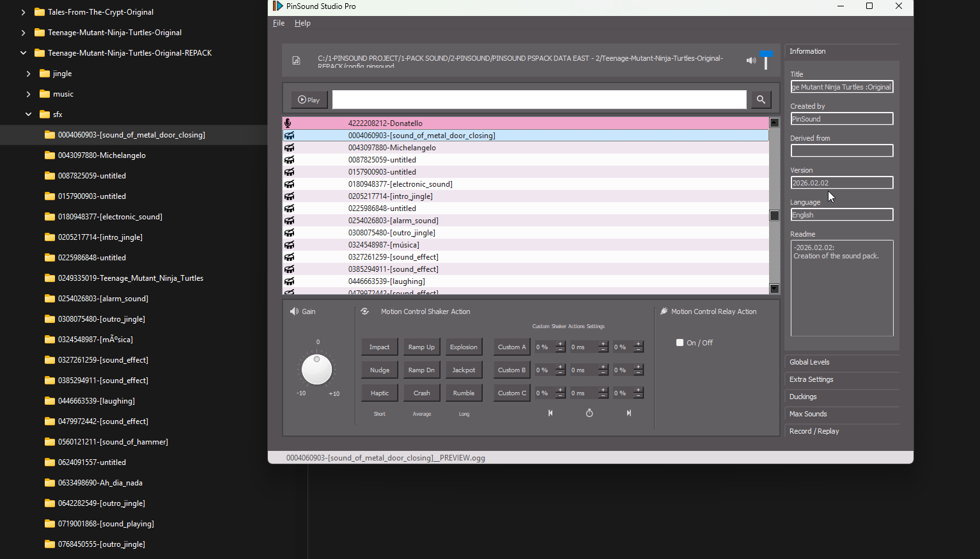Open the File menu
Viewport: 980px width, 559px height.
coord(279,23)
